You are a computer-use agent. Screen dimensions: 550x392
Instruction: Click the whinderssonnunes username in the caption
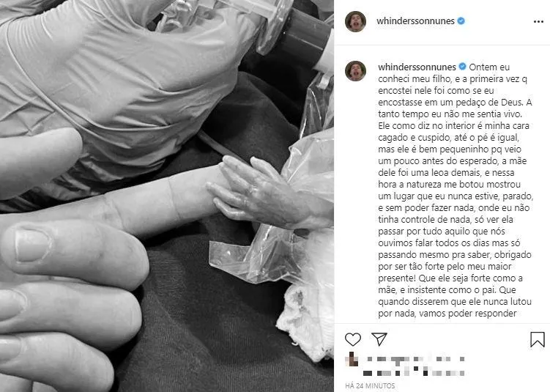point(417,67)
